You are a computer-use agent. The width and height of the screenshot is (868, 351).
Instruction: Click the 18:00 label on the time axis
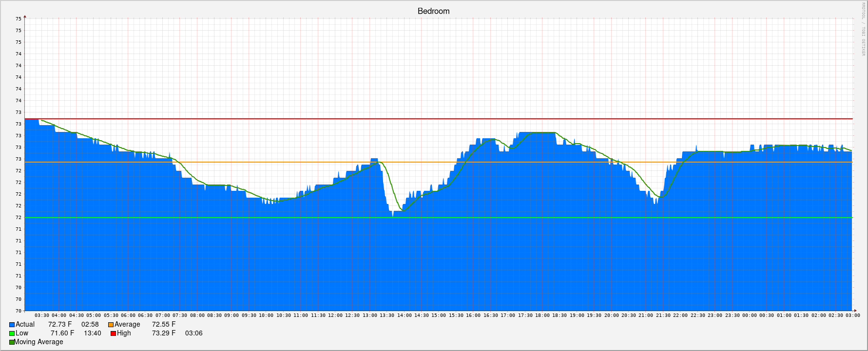542,315
